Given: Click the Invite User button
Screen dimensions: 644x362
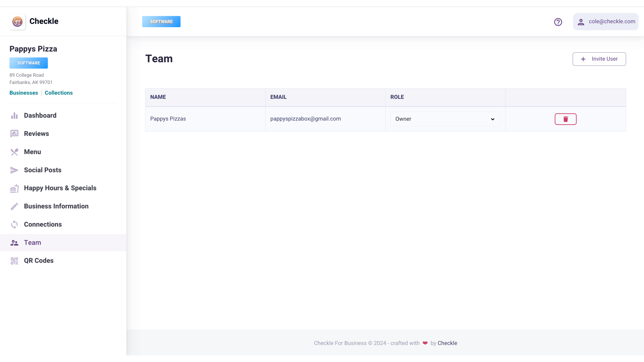Looking at the screenshot, I should [599, 59].
